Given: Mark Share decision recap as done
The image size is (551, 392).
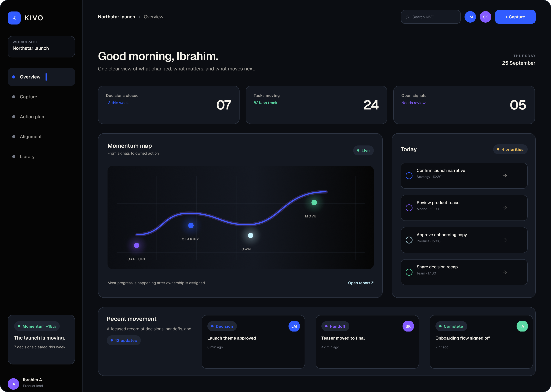Looking at the screenshot, I should coord(409,272).
